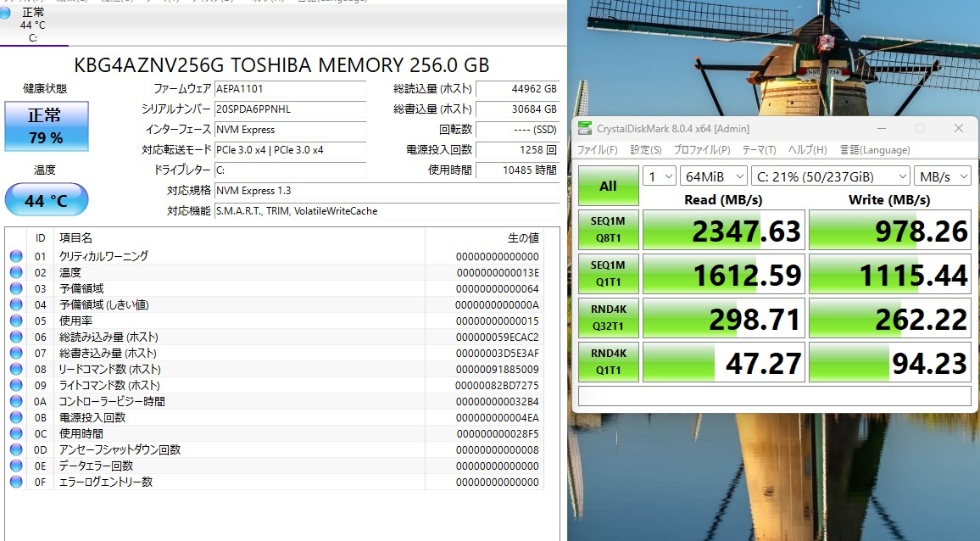
Task: Click blue status orb for 使用率 row
Action: click(16, 321)
